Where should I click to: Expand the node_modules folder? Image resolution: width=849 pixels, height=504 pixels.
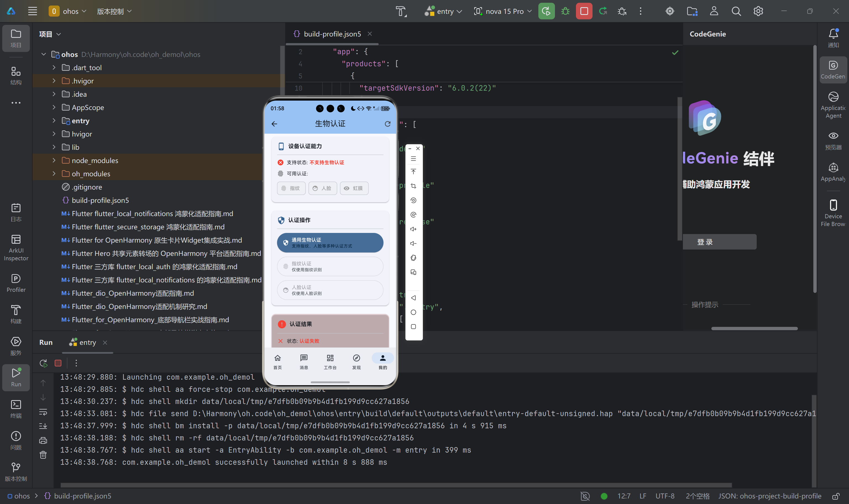(54, 160)
